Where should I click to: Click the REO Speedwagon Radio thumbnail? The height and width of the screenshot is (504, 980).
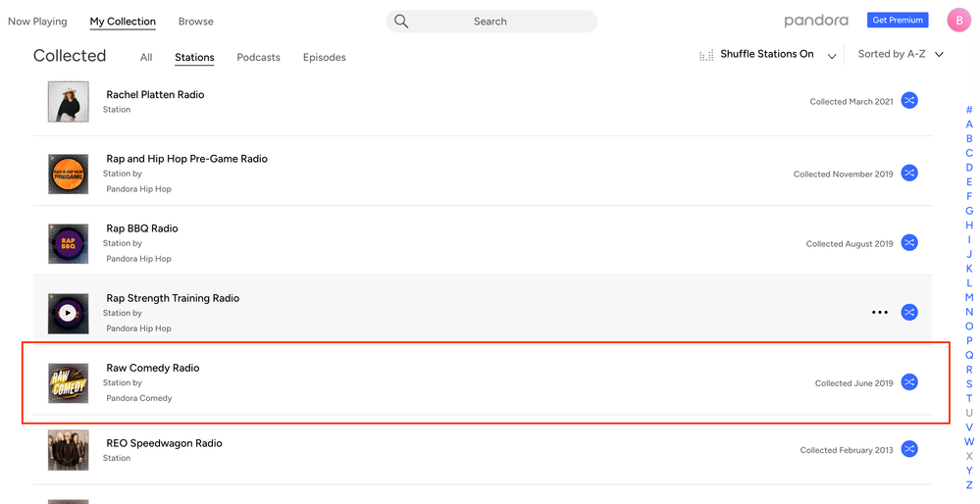pyautogui.click(x=68, y=450)
